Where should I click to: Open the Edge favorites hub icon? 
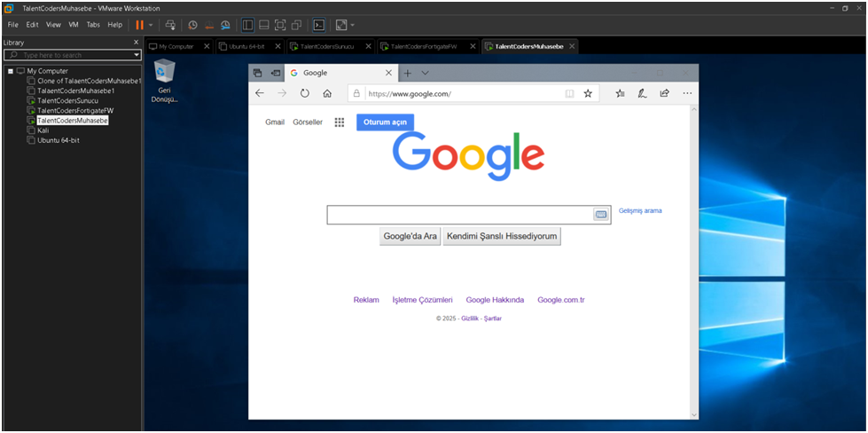pyautogui.click(x=620, y=93)
